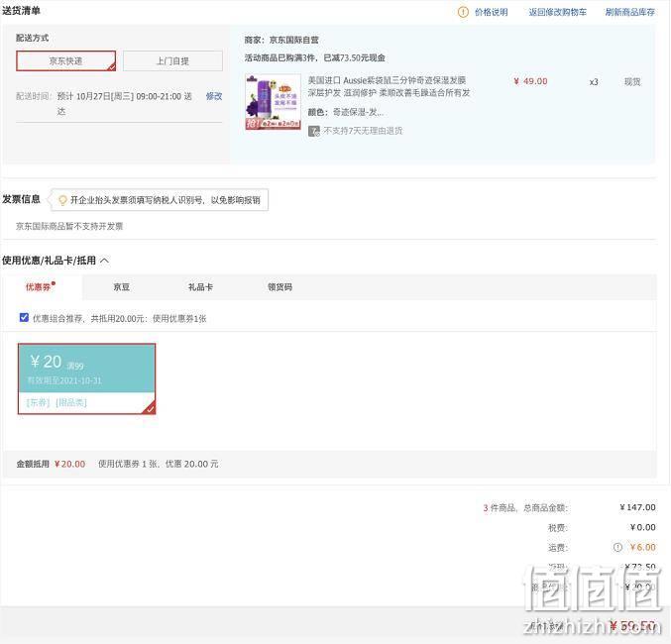This screenshot has width=671, height=644.
Task: Open the 价格说明 link
Action: click(492, 12)
